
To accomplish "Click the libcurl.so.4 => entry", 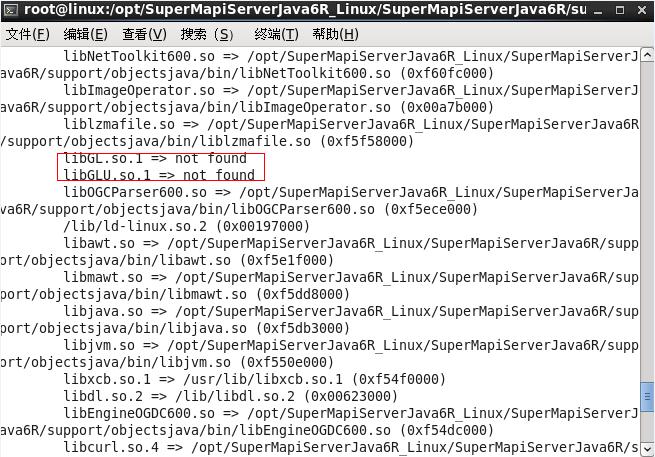I will 351,447.
